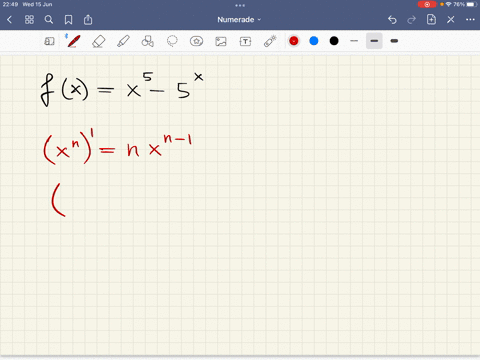The image size is (480, 360).
Task: Select the Image insert tool
Action: pos(221,41)
